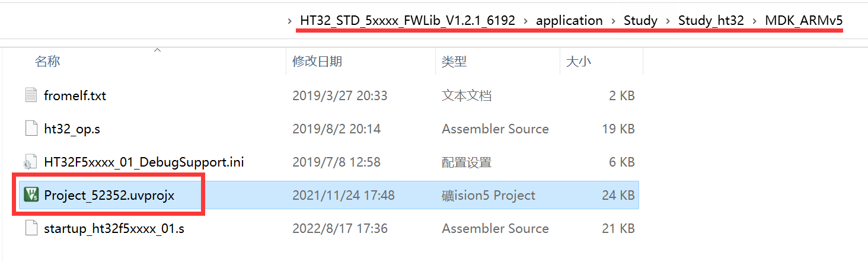
Task: Click the fromelf.txt text file icon
Action: [31, 95]
